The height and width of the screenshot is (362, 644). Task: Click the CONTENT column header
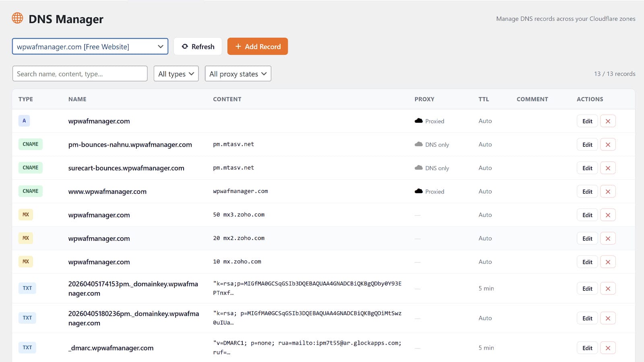point(227,99)
